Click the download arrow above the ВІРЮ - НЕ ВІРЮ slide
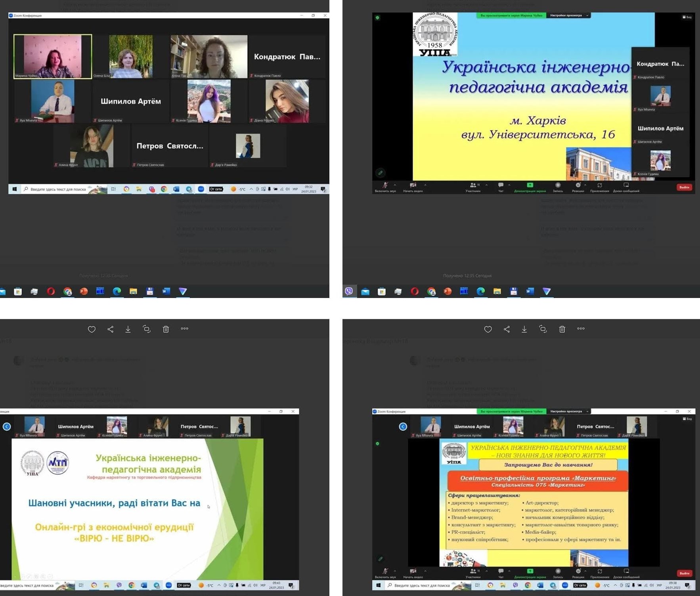 pyautogui.click(x=128, y=329)
